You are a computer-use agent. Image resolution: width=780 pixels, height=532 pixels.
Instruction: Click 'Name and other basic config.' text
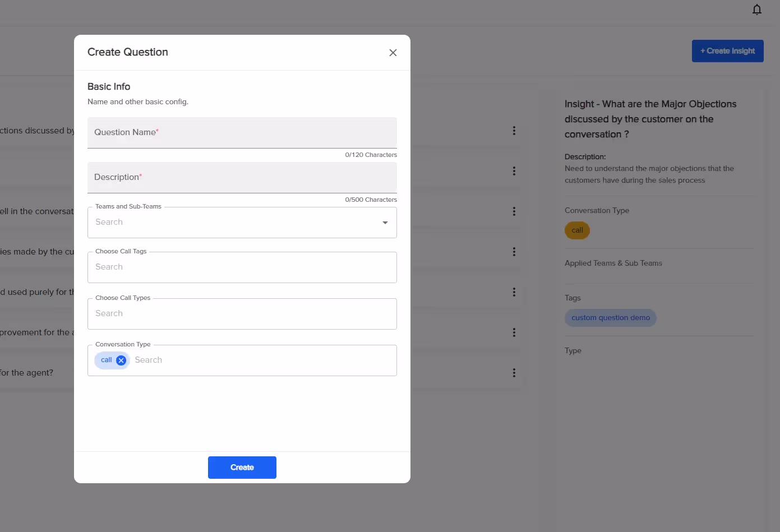pos(138,102)
